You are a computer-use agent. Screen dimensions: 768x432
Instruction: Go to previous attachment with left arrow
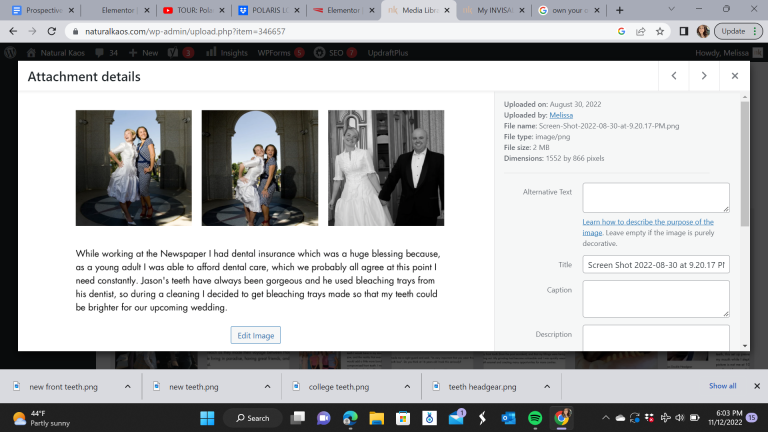[x=674, y=76]
